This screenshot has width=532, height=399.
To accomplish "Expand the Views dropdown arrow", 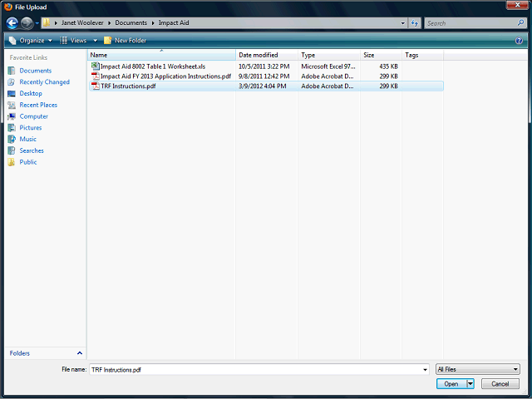I will pyautogui.click(x=96, y=41).
